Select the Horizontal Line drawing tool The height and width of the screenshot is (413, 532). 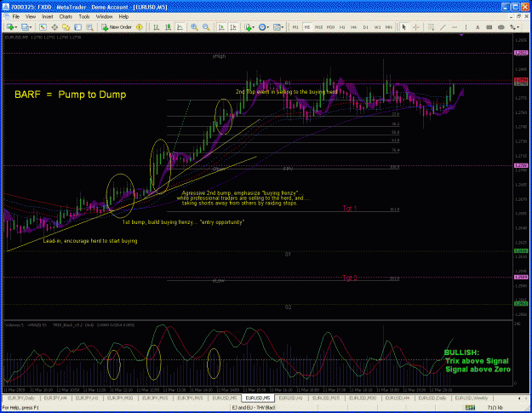pos(455,27)
